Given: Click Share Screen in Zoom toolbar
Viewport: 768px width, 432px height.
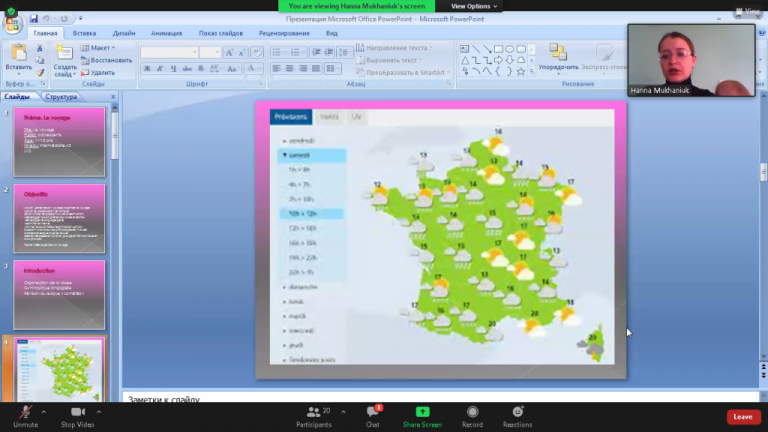Looking at the screenshot, I should pyautogui.click(x=422, y=417).
